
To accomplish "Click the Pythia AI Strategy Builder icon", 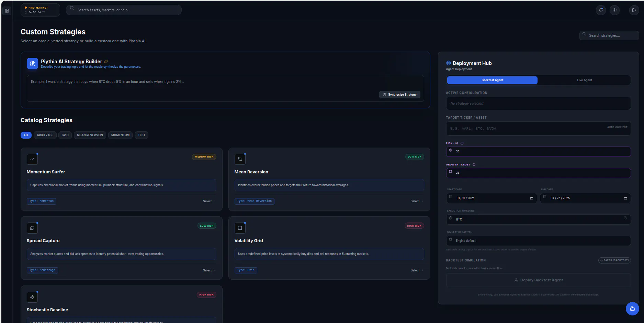I will click(32, 63).
